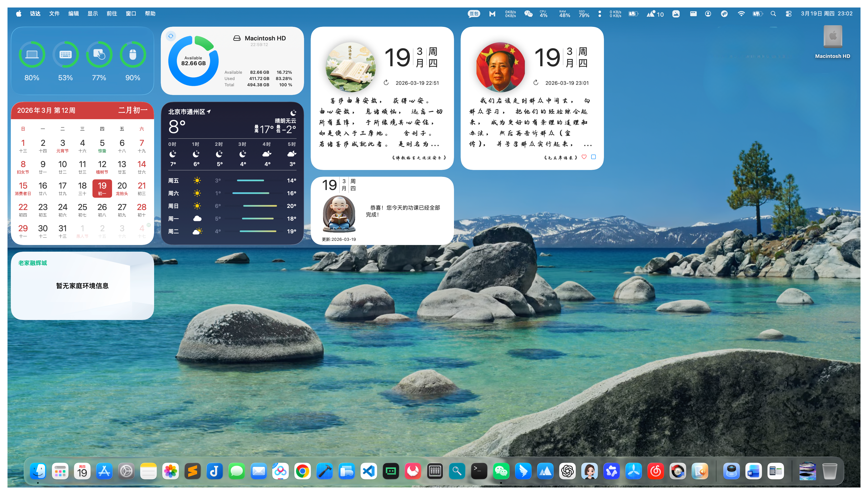The image size is (868, 495).
Task: Click 暂无家庭环境信息 in home widget
Action: pos(82,286)
